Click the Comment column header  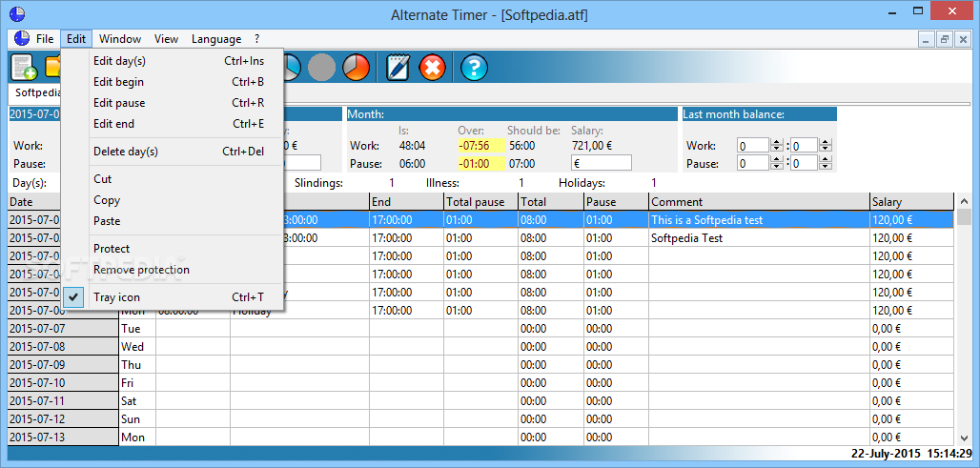(759, 202)
